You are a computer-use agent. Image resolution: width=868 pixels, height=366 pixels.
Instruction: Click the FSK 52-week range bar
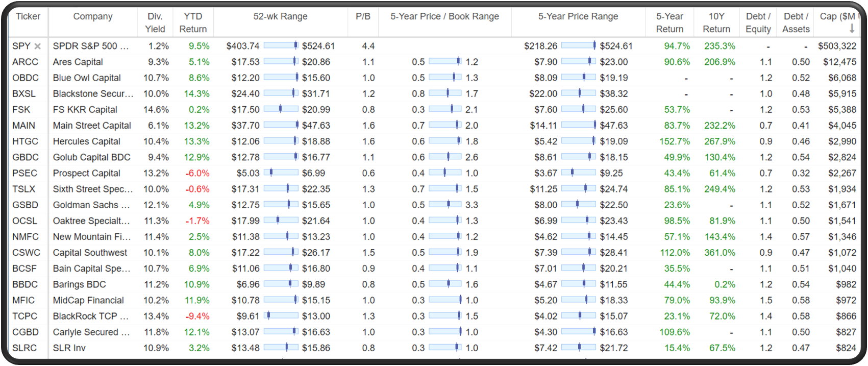pyautogui.click(x=281, y=109)
